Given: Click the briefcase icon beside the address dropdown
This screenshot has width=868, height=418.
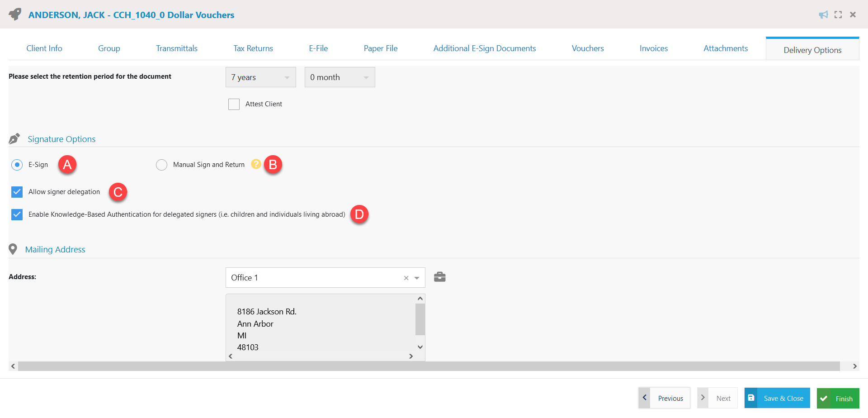Looking at the screenshot, I should click(440, 277).
